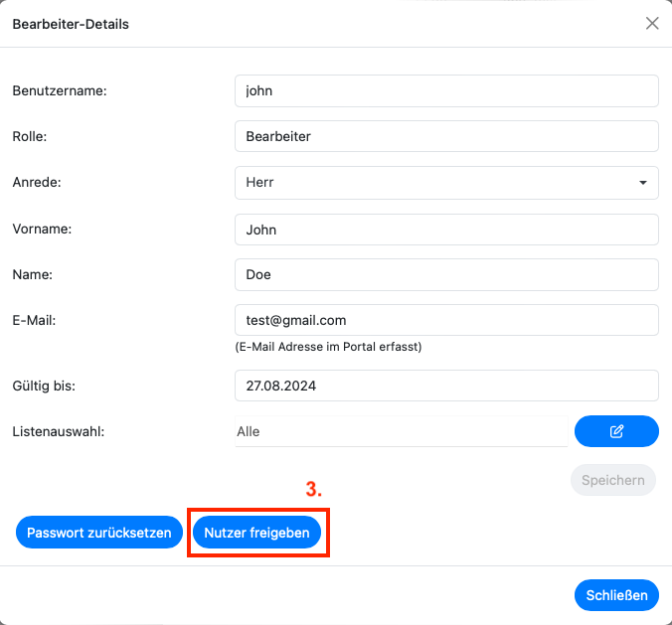Screen dimensions: 672x625
Task: Focus the E-Mail field with test@gmail.com
Action: (x=446, y=320)
